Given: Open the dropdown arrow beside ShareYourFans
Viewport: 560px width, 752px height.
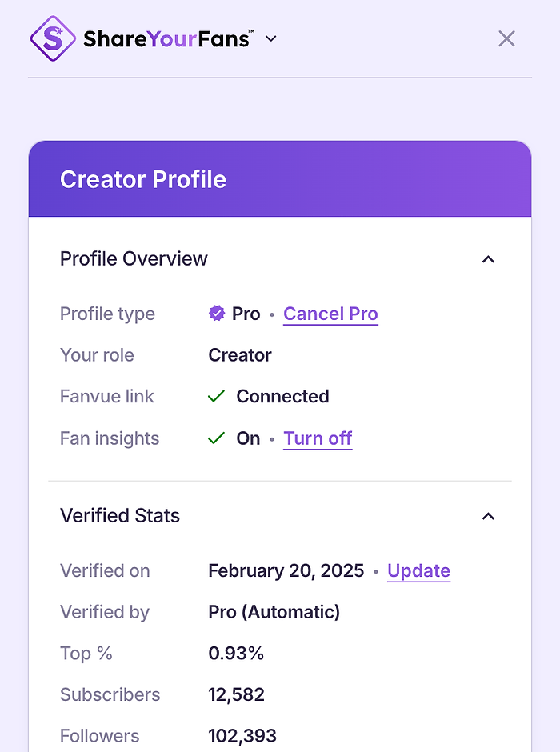Looking at the screenshot, I should [x=271, y=38].
